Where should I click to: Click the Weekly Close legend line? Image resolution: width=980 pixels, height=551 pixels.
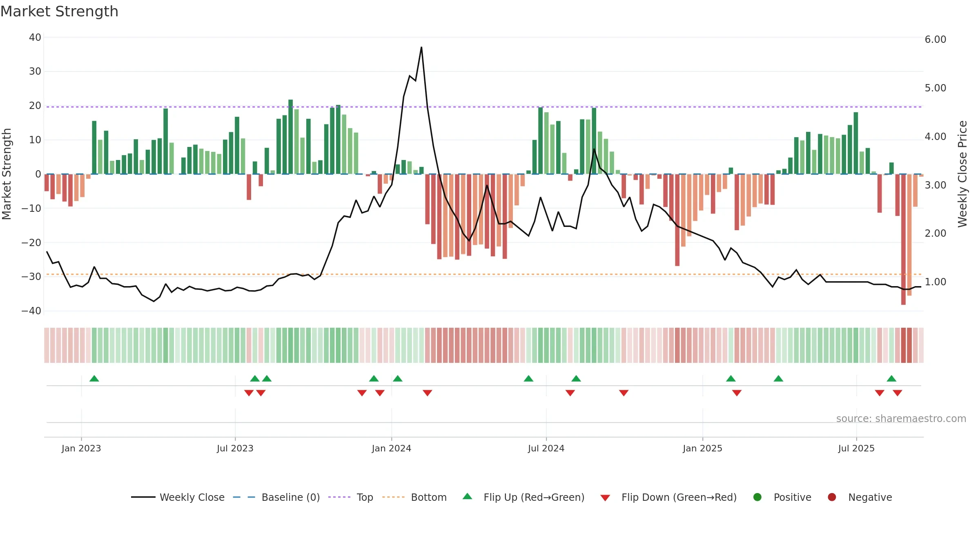coord(143,497)
